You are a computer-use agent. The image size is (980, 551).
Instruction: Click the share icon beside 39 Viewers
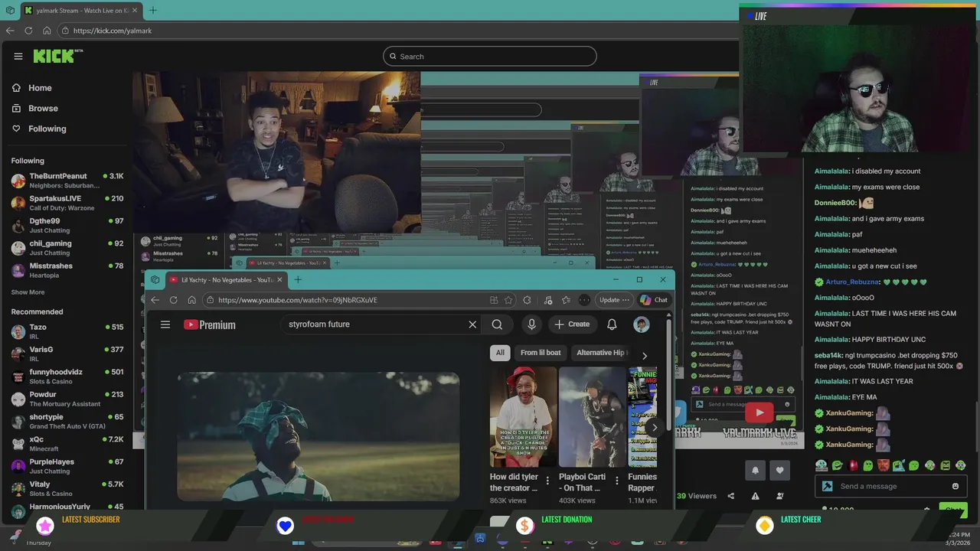(730, 496)
